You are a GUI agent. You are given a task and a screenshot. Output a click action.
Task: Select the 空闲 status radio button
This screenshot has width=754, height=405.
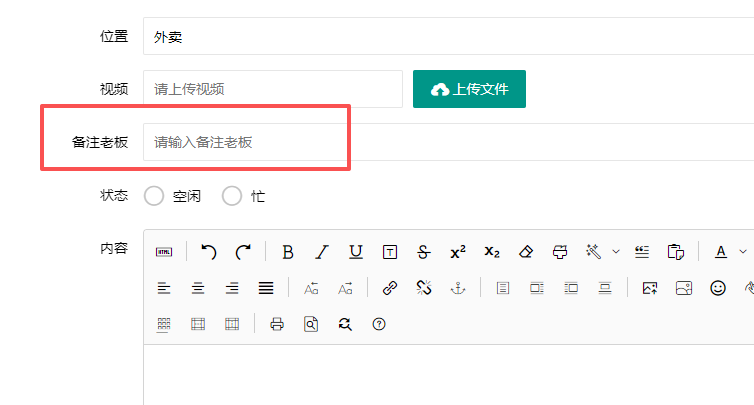[x=154, y=196]
